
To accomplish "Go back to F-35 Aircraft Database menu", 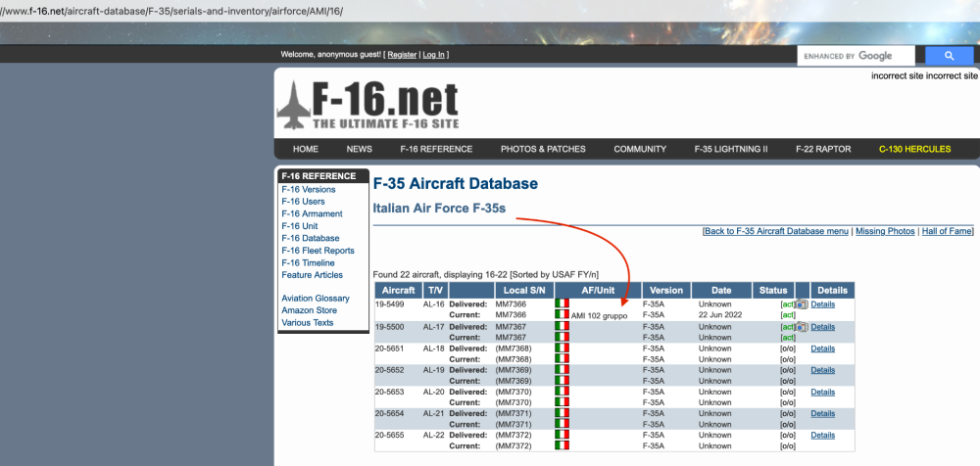I will [776, 231].
